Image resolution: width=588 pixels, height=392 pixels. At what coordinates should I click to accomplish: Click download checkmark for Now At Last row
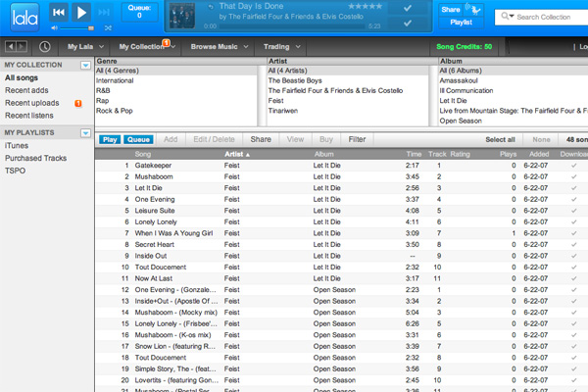click(573, 278)
